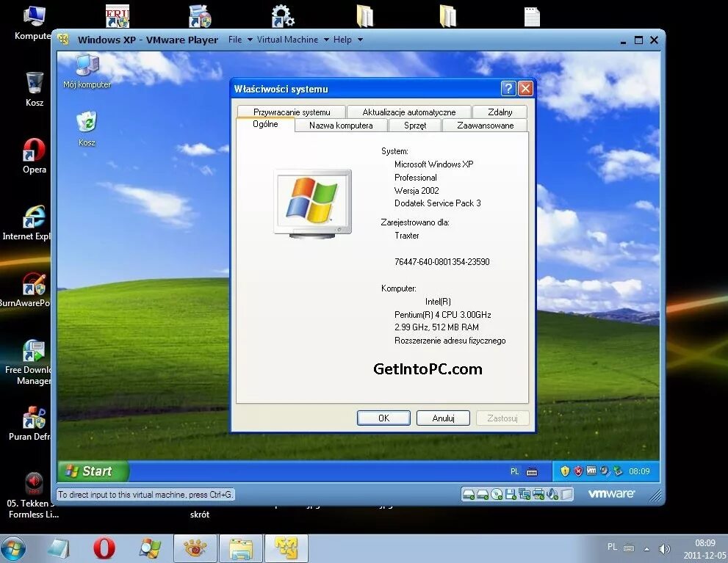
Task: Click PL language indicator in XP taskbar
Action: tap(514, 471)
